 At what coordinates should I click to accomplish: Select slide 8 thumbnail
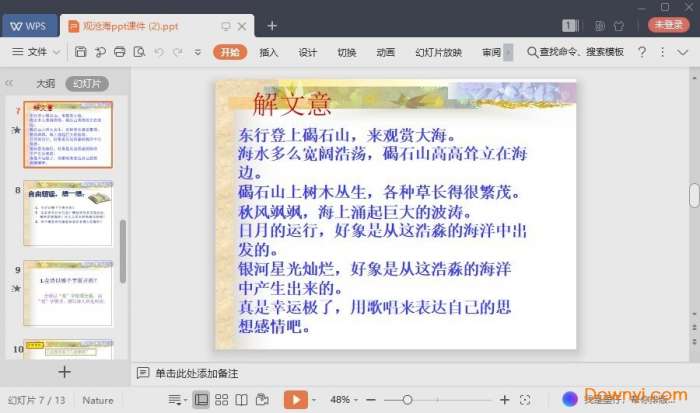coord(68,213)
